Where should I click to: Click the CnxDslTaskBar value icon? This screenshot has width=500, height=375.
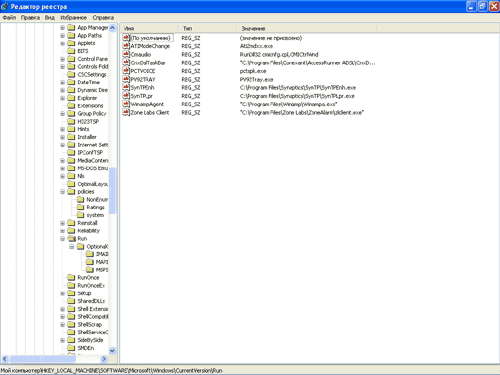coord(126,63)
